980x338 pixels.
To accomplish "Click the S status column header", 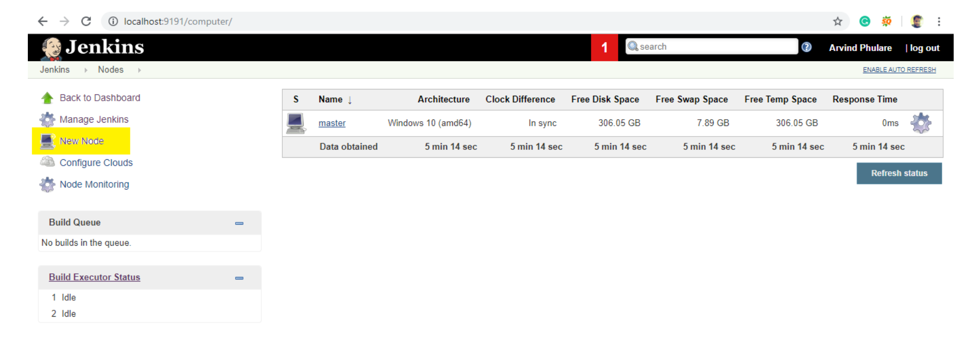I will click(296, 99).
